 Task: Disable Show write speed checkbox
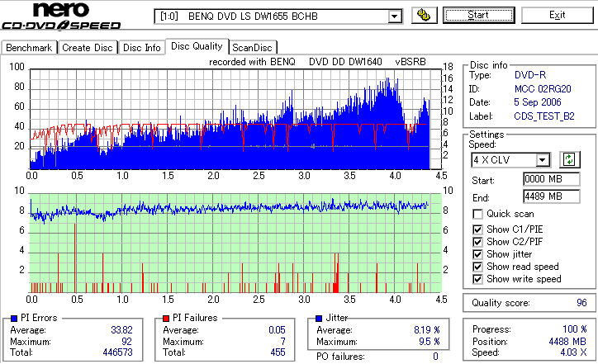pyautogui.click(x=477, y=279)
